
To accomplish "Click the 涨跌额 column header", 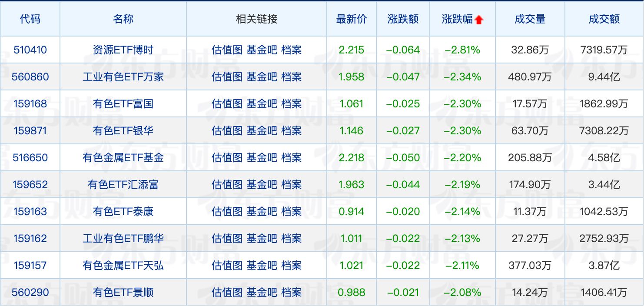I will (x=403, y=19).
